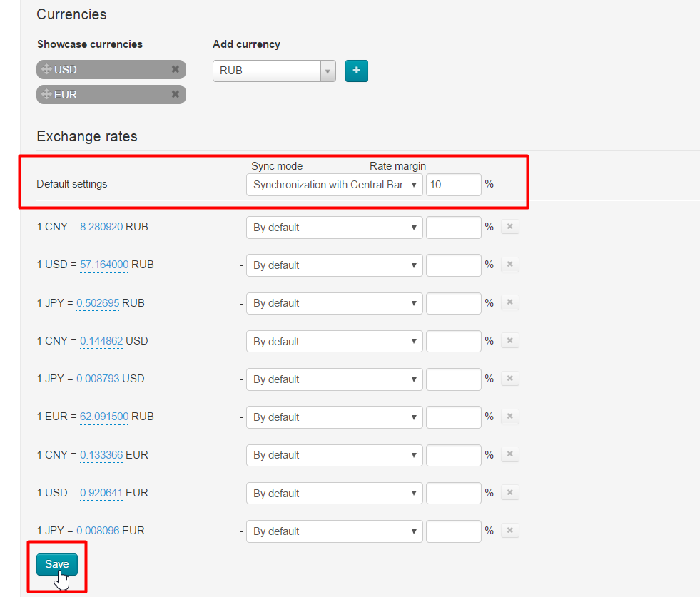Open Default settings sync mode dropdown
Image resolution: width=700 pixels, height=597 pixels.
click(335, 185)
